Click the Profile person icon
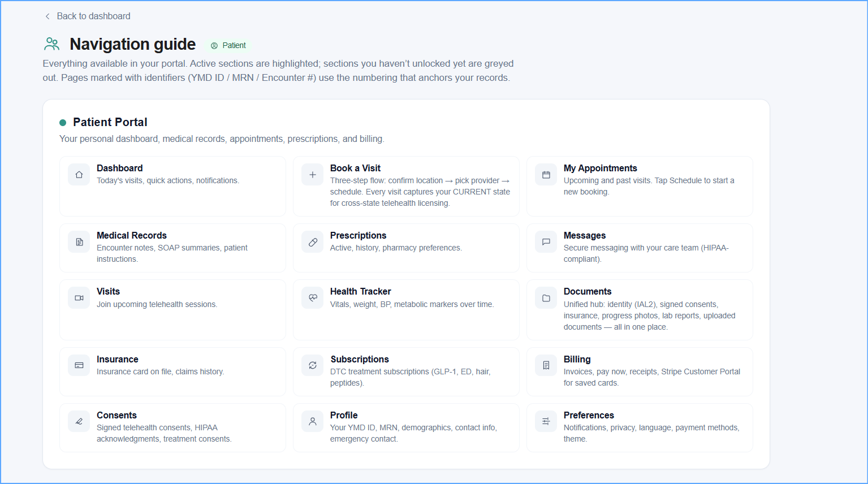 [x=313, y=421]
